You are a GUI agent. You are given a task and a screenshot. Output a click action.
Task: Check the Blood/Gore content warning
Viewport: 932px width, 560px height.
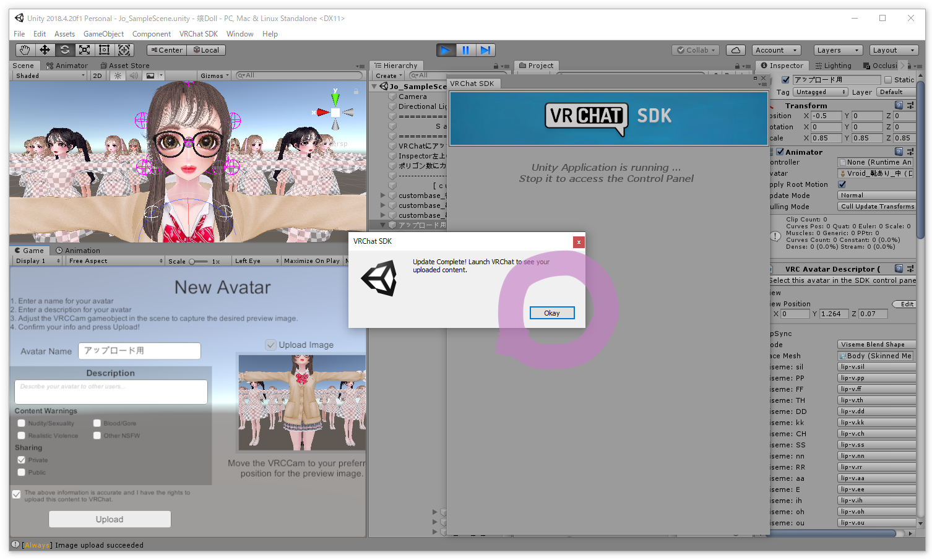pos(97,423)
